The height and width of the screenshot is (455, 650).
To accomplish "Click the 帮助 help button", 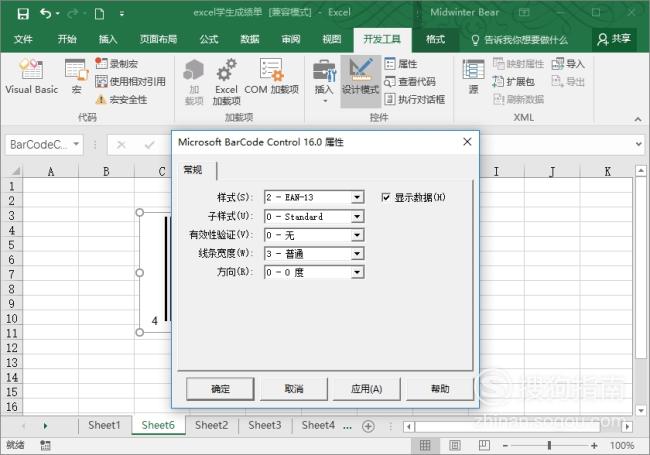I will tap(440, 389).
